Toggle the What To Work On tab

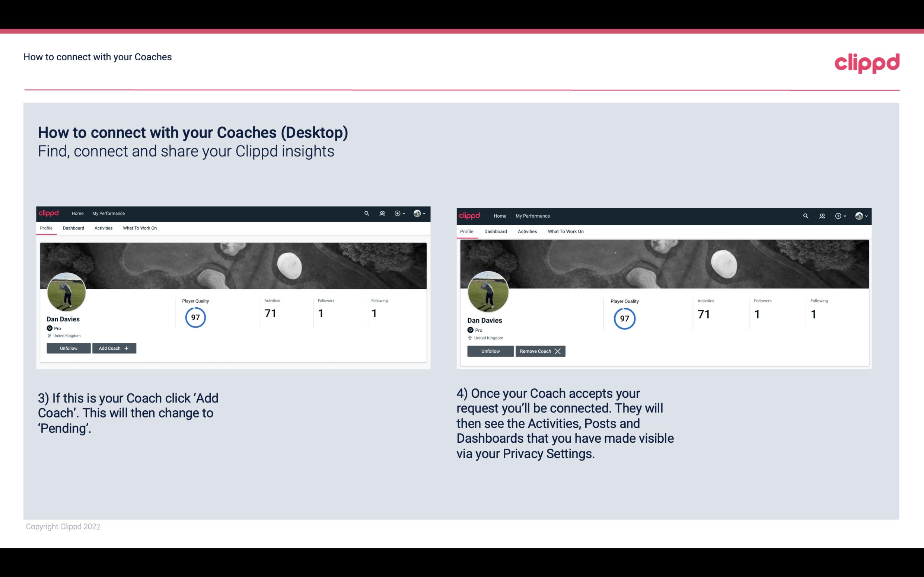tap(139, 228)
